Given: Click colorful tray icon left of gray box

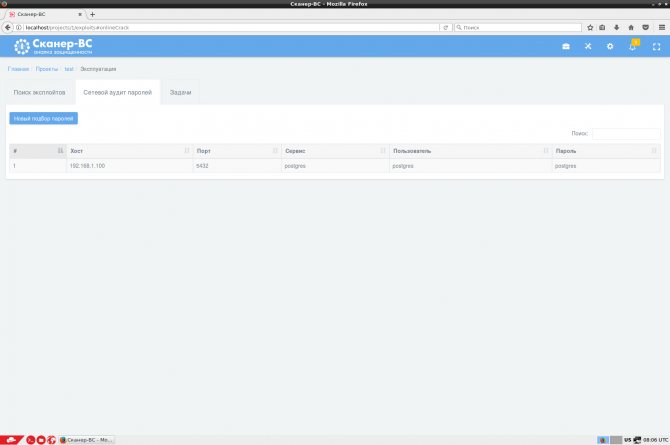Looking at the screenshot, I should 603,440.
